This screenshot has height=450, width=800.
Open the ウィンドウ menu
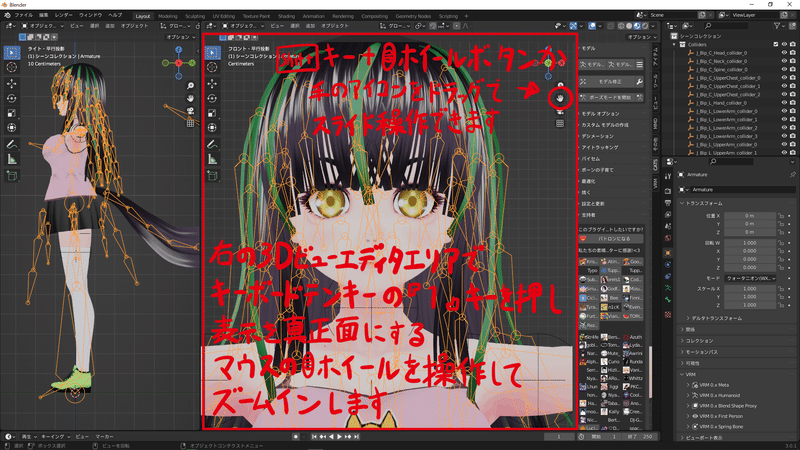click(x=90, y=15)
